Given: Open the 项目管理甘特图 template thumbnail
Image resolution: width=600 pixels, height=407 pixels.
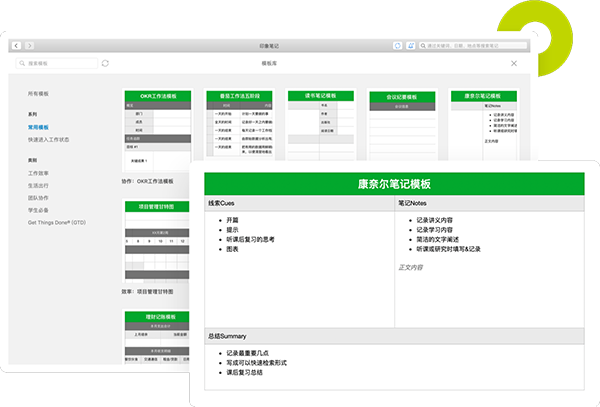Looking at the screenshot, I should [156, 241].
